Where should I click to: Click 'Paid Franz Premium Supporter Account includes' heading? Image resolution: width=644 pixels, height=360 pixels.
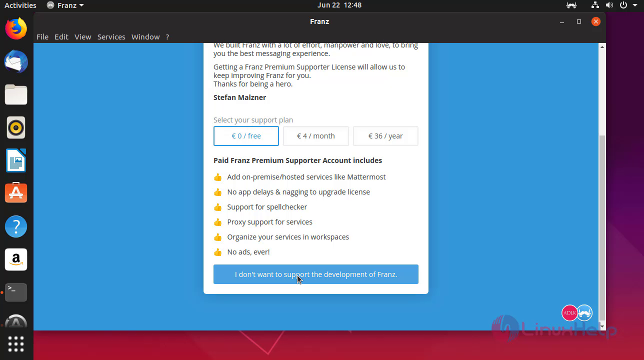(298, 160)
